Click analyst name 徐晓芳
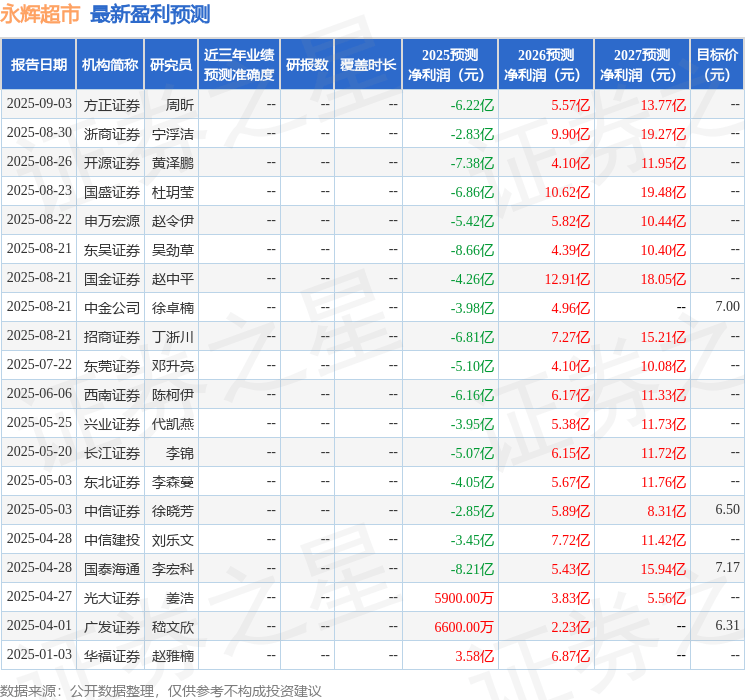745x700 pixels. point(173,510)
